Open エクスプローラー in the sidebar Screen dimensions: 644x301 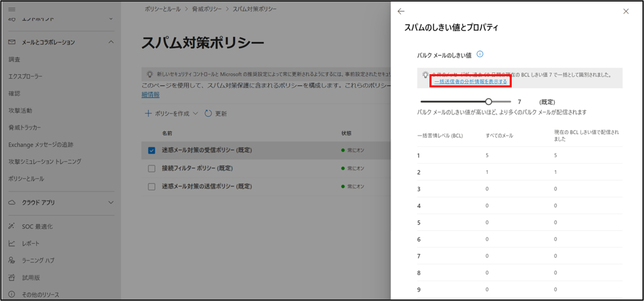pos(25,77)
